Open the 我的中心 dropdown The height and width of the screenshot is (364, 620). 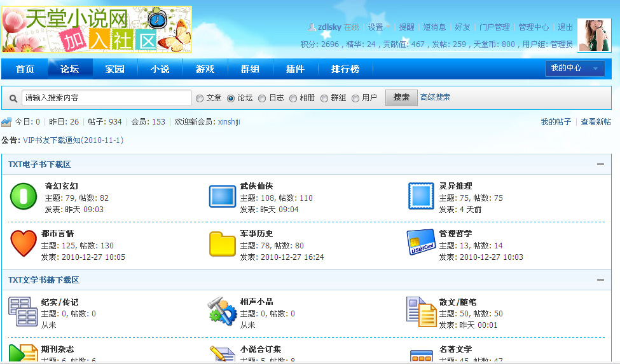pyautogui.click(x=575, y=69)
